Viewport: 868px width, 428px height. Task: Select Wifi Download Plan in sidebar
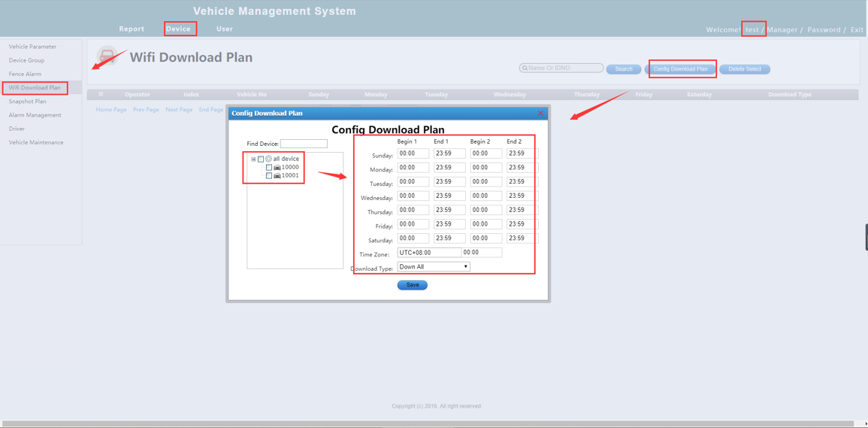point(35,87)
